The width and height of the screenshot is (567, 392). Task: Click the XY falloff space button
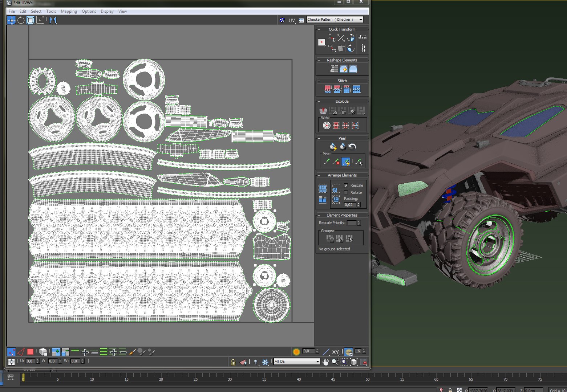(336, 352)
